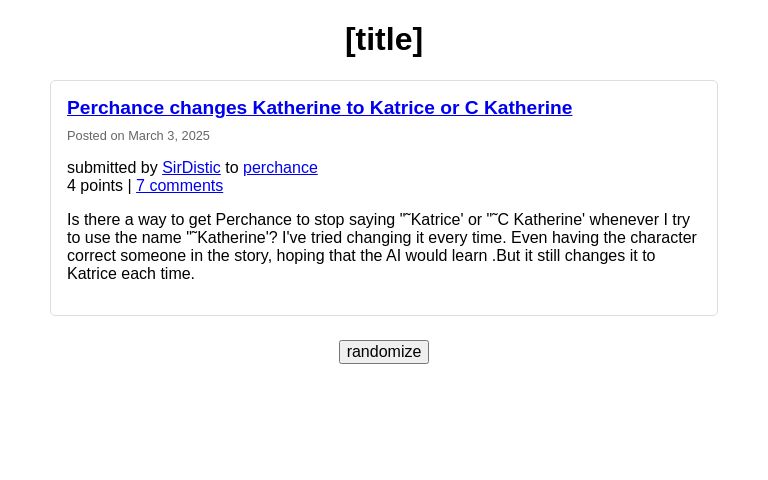The height and width of the screenshot is (480, 768).
Task: Visit the SirDistic user profile link
Action: pyautogui.click(x=191, y=167)
